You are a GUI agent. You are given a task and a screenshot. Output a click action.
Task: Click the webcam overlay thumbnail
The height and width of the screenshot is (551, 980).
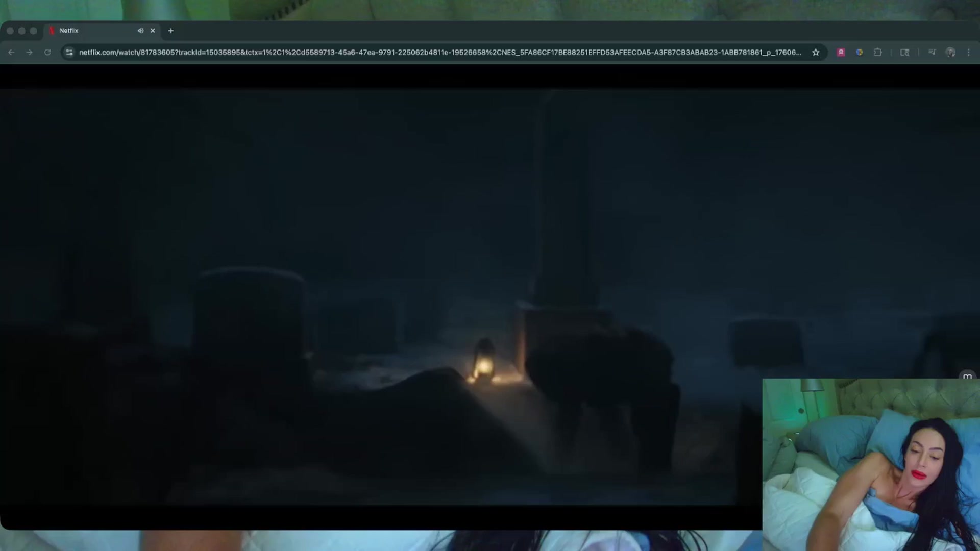(x=871, y=465)
